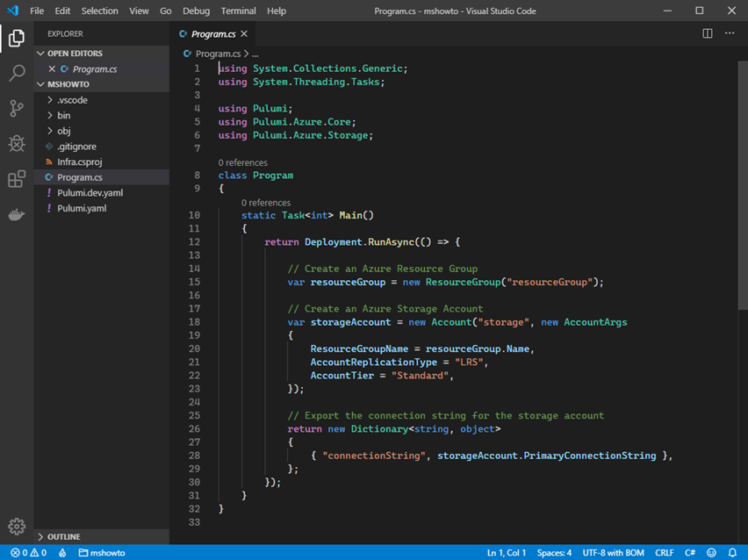Click the UTF-8 with BOM encoding
The width and height of the screenshot is (748, 560).
[614, 553]
